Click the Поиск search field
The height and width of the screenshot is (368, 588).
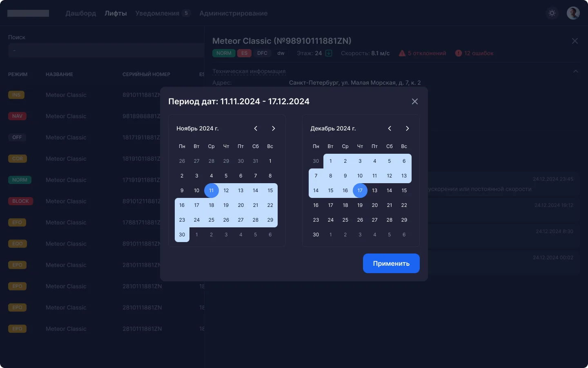(x=106, y=50)
